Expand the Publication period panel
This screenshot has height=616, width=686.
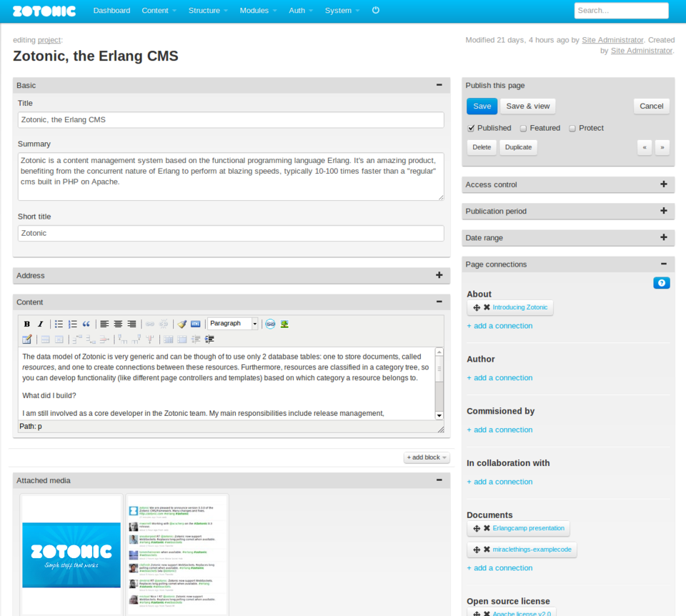664,210
